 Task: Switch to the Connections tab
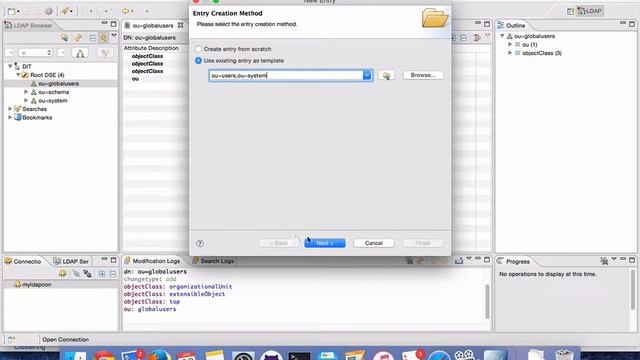pyautogui.click(x=23, y=261)
